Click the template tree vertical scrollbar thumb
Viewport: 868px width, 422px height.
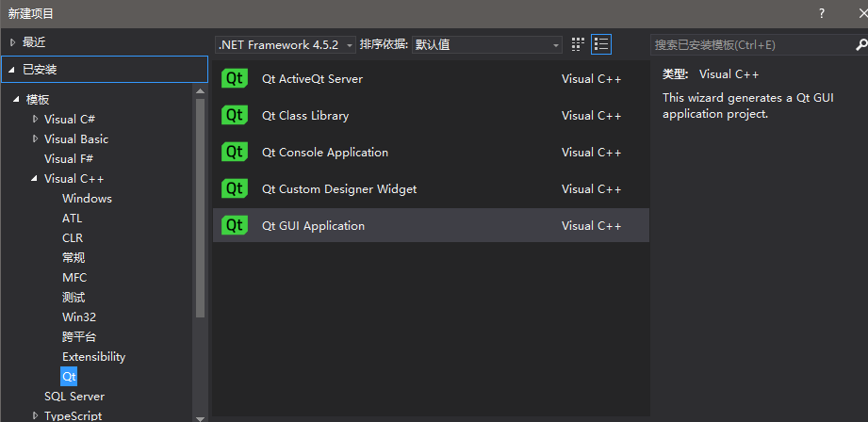pyautogui.click(x=200, y=207)
